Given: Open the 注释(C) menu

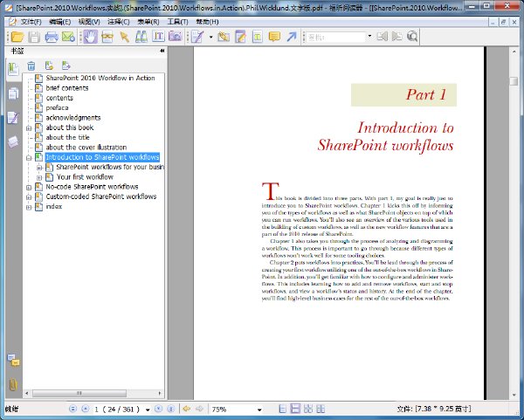Looking at the screenshot, I should point(119,22).
